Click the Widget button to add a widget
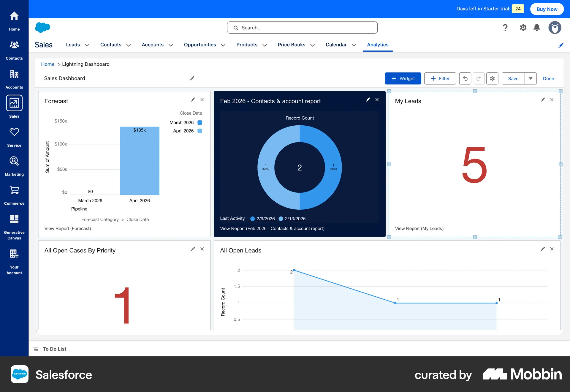 pyautogui.click(x=403, y=78)
